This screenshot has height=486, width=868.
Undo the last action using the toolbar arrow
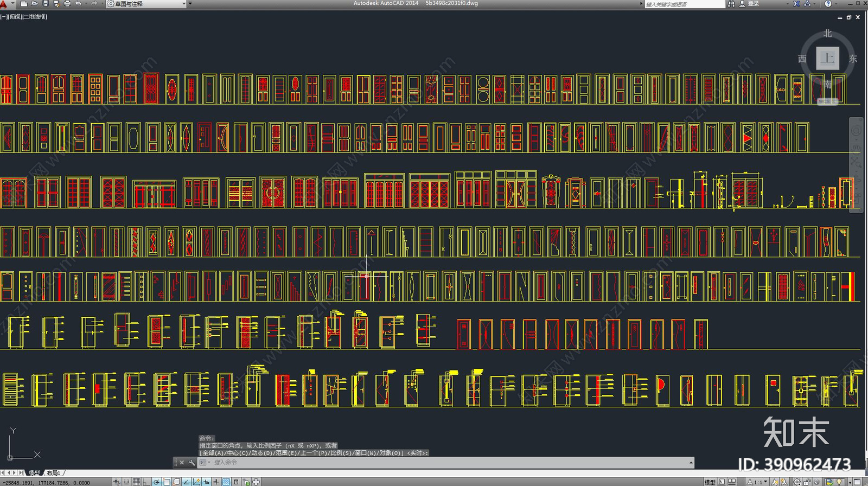tap(78, 4)
